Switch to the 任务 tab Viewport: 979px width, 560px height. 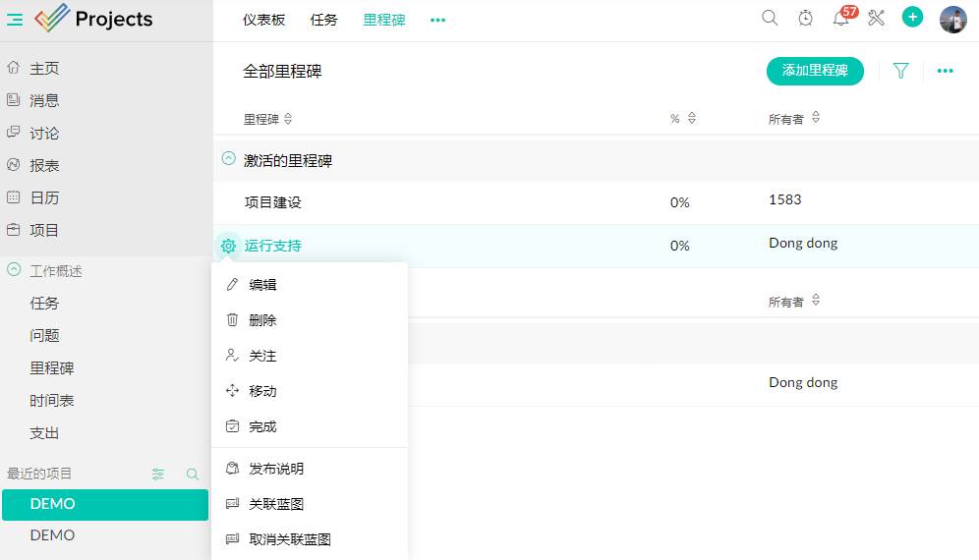click(323, 20)
